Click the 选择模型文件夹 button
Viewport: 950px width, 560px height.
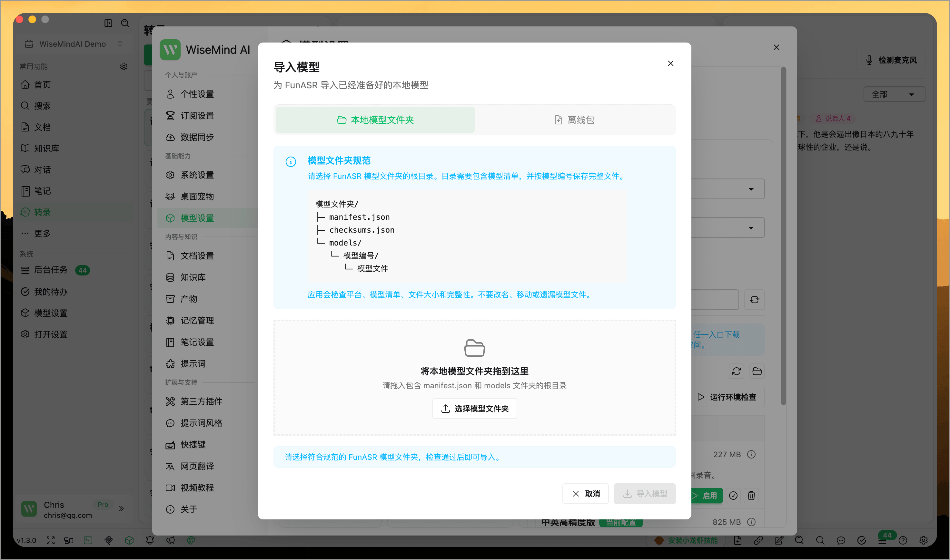(x=474, y=409)
